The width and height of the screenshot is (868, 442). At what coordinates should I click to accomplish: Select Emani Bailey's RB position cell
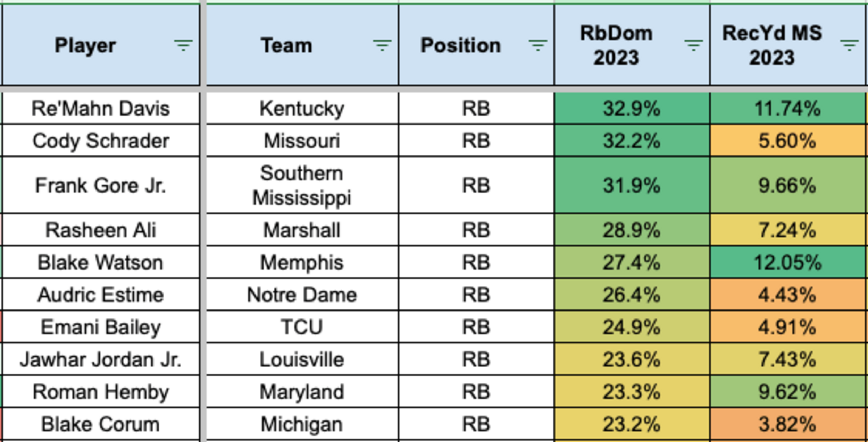tap(476, 327)
